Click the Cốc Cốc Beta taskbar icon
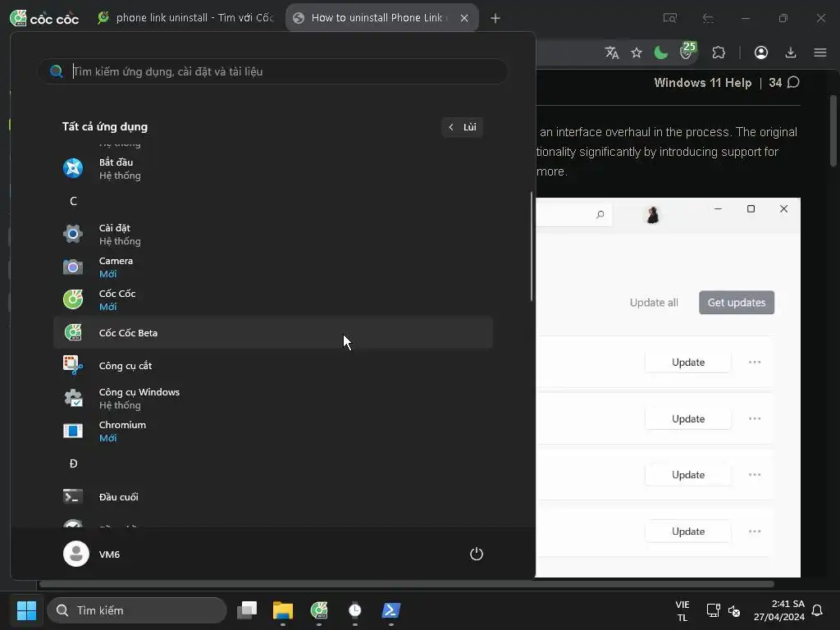Screen dimensions: 840x630 [319, 610]
